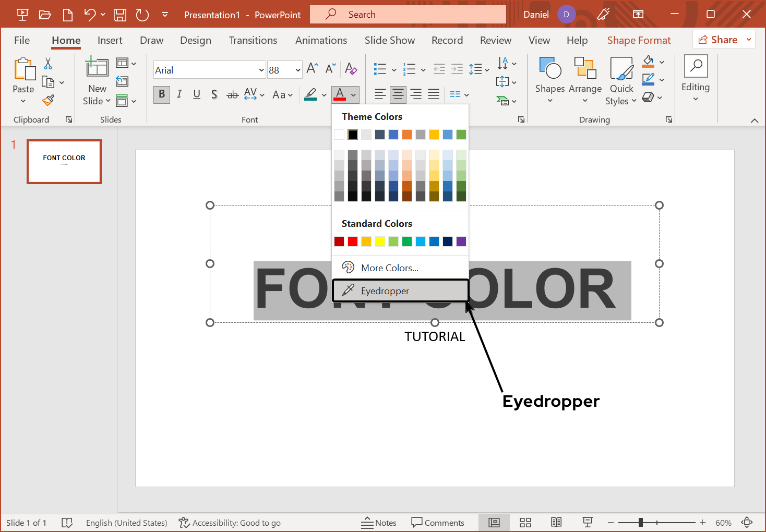
Task: Open the More Colors dialog
Action: tap(389, 268)
